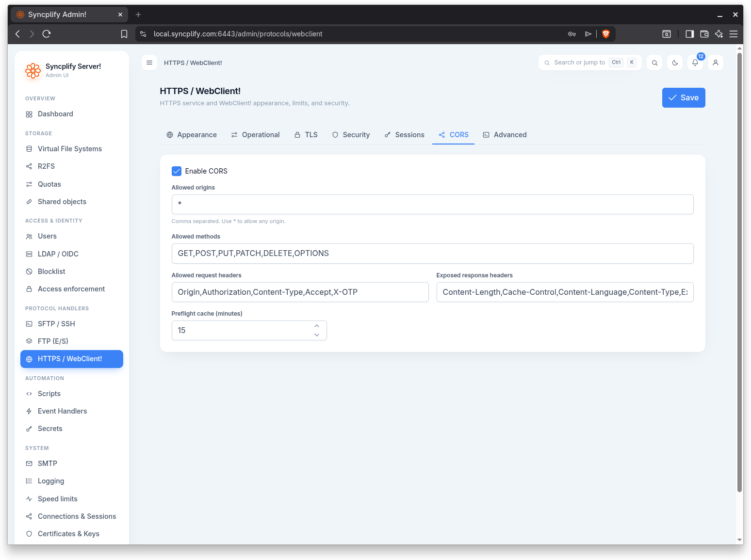751x560 pixels.
Task: Select the CORS tab
Action: pyautogui.click(x=454, y=135)
